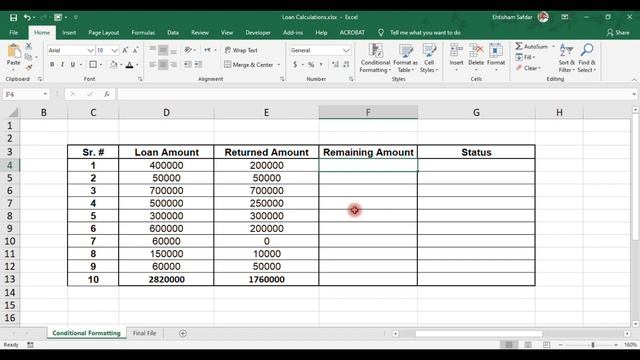This screenshot has height=360, width=640.
Task: Toggle Align Left
Action: click(152, 64)
